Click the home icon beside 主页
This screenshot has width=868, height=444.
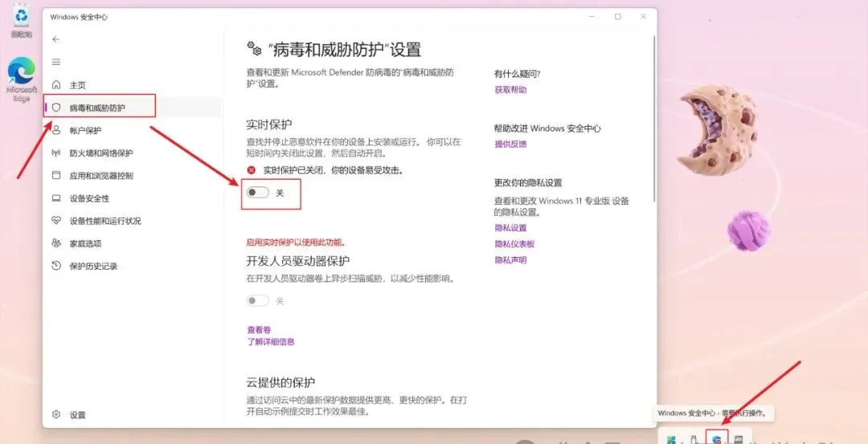click(x=56, y=85)
